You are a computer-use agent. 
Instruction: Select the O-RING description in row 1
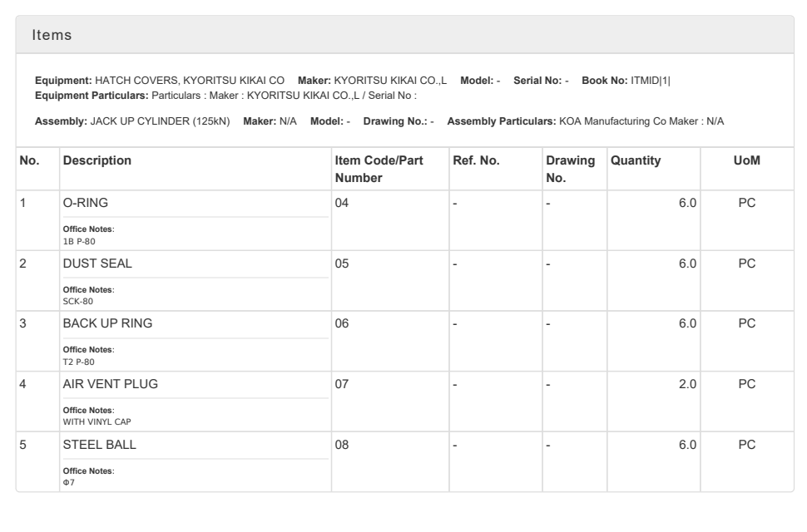click(x=86, y=204)
